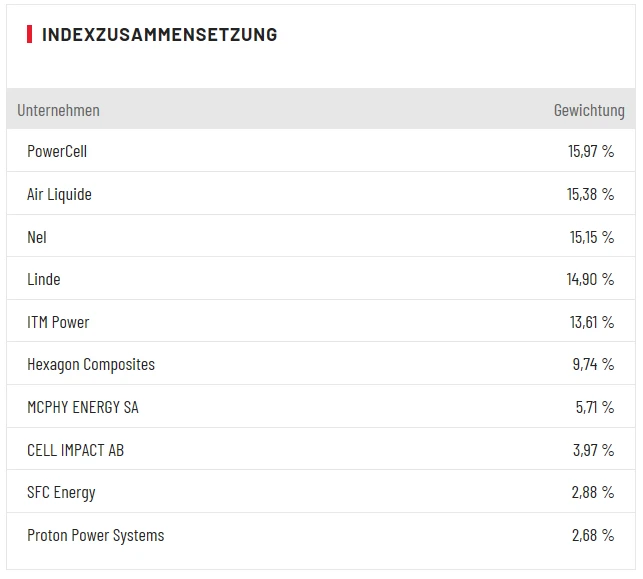Sort by the Gewichtung column header
Image resolution: width=643 pixels, height=579 pixels.
click(x=589, y=110)
